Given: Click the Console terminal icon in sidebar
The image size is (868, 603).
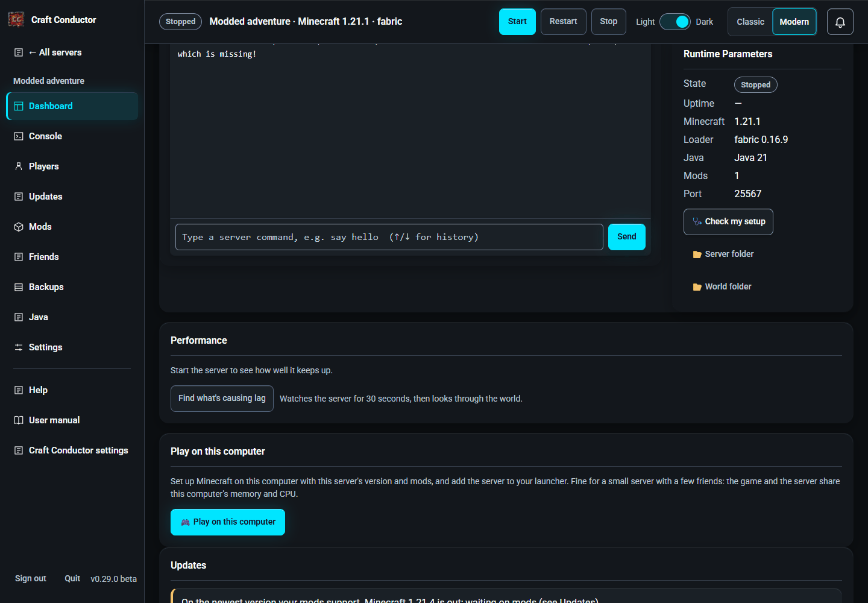Looking at the screenshot, I should click(19, 136).
